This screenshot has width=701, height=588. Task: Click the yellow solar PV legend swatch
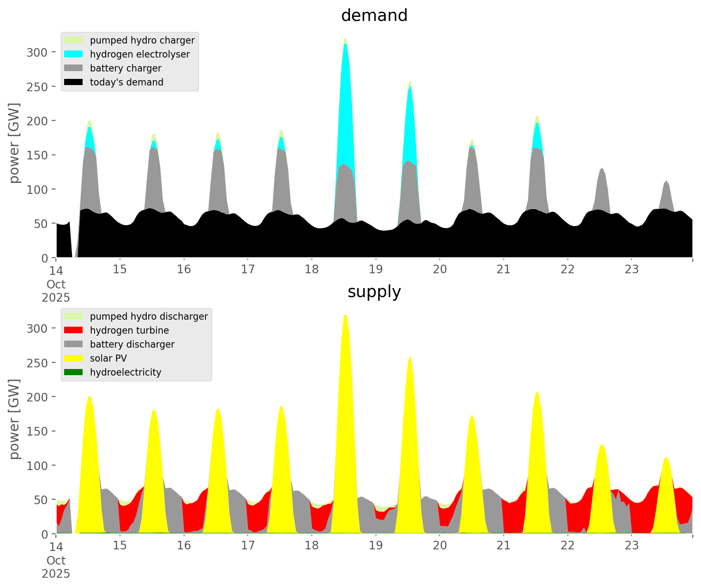click(x=74, y=358)
